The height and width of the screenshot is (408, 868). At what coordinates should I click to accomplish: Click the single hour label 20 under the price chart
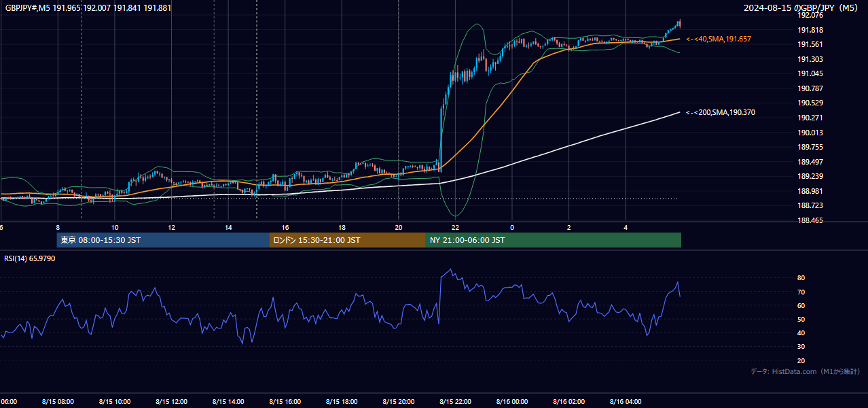[399, 227]
